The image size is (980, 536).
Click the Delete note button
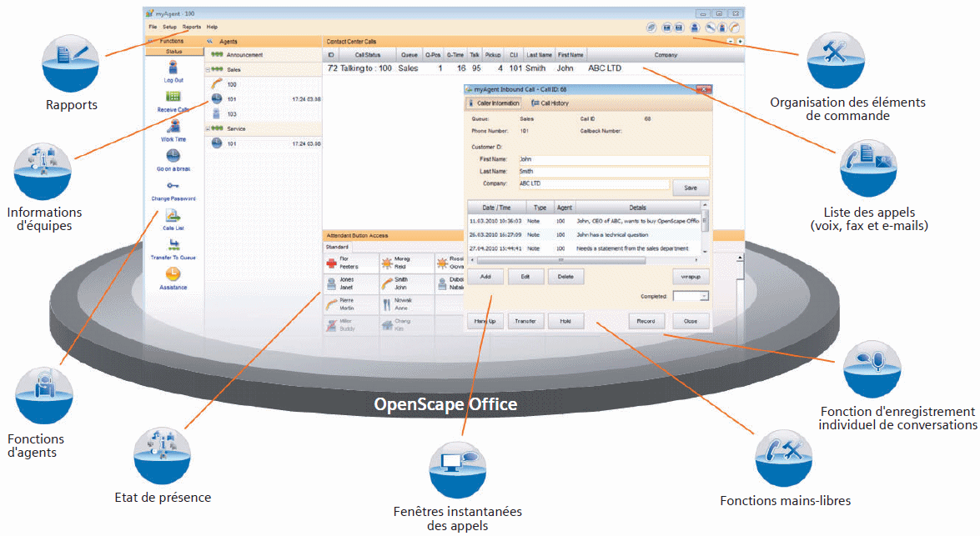click(x=565, y=277)
